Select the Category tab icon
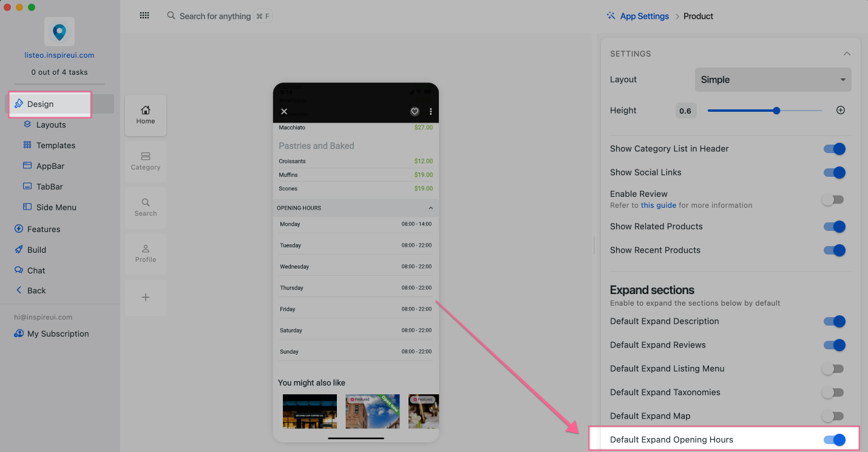Screen dimensions: 868x452 [x=146, y=161]
